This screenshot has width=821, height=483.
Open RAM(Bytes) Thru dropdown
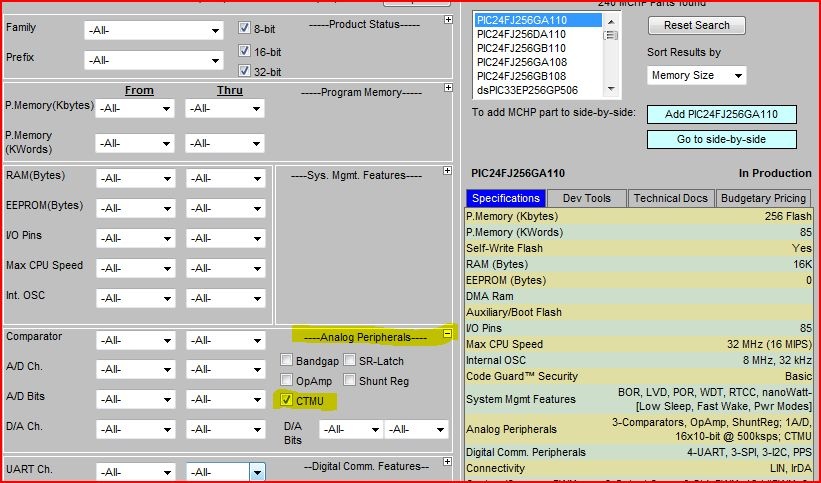point(226,178)
